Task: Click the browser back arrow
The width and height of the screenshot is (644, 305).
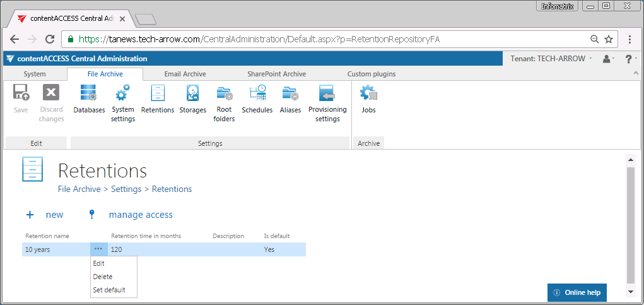Action: click(15, 39)
